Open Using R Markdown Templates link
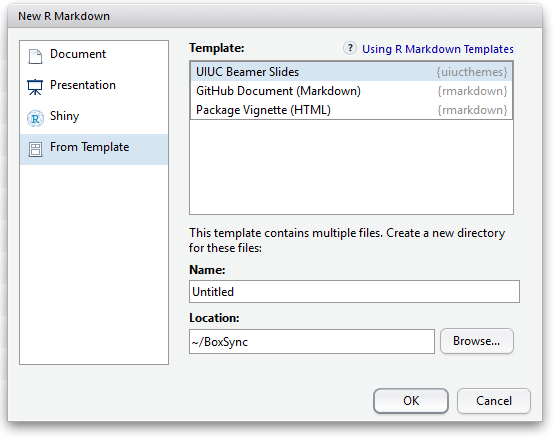Image resolution: width=553 pixels, height=438 pixels. [438, 49]
